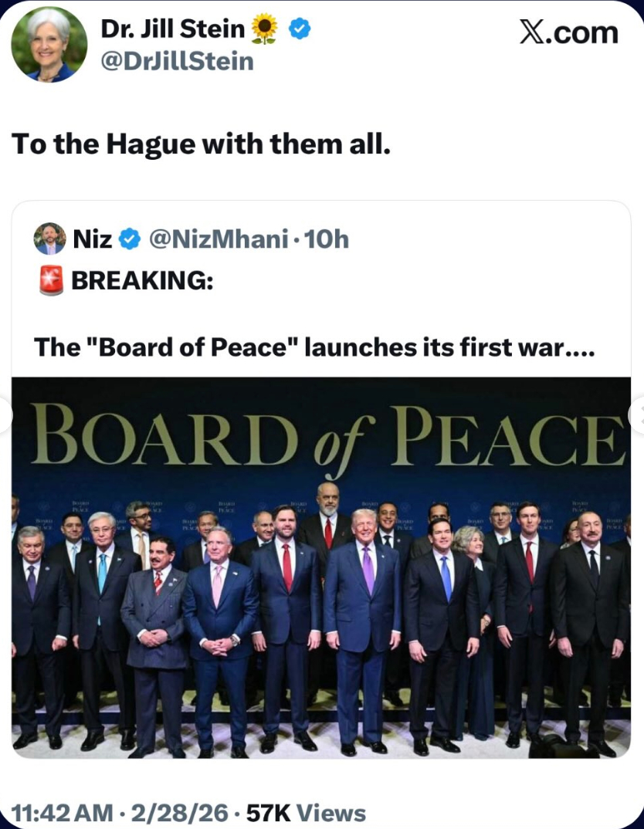
Task: Open the Board of Peace group photo
Action: [x=320, y=567]
